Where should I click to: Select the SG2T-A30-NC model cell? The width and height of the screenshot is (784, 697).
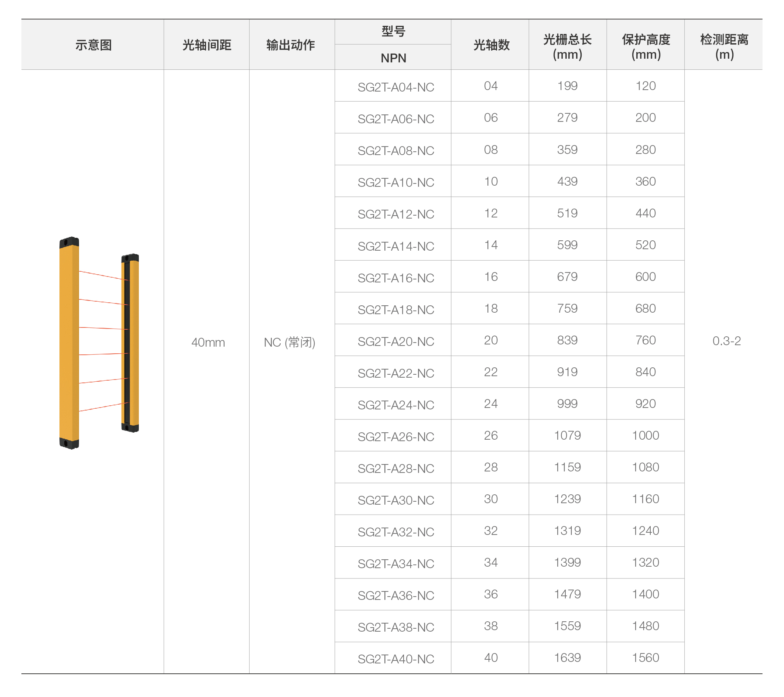tap(396, 500)
